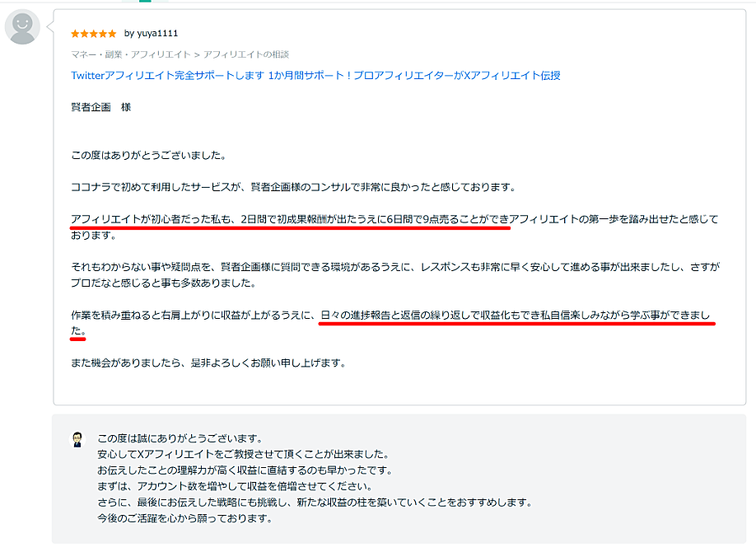Click the underlined sentence starting アフィリエイトが初心者だった私も
The height and width of the screenshot is (552, 756).
click(394, 227)
